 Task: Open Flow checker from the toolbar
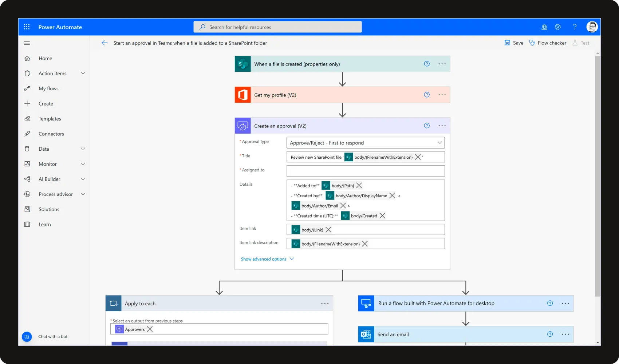coord(548,43)
